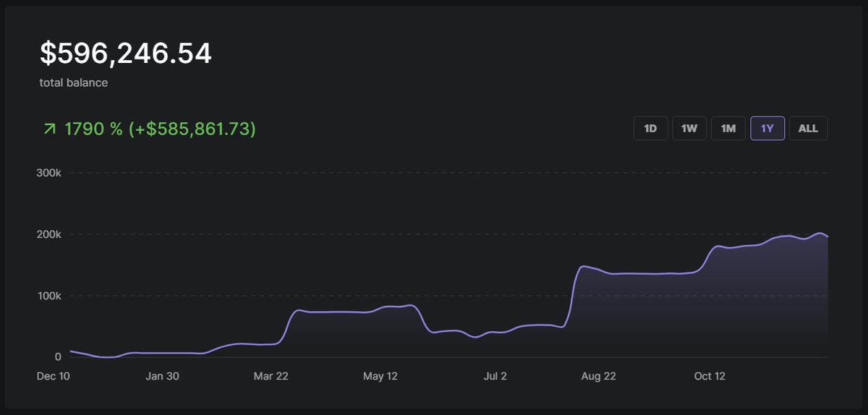Select the 1D time range
The height and width of the screenshot is (415, 868).
[x=650, y=129]
